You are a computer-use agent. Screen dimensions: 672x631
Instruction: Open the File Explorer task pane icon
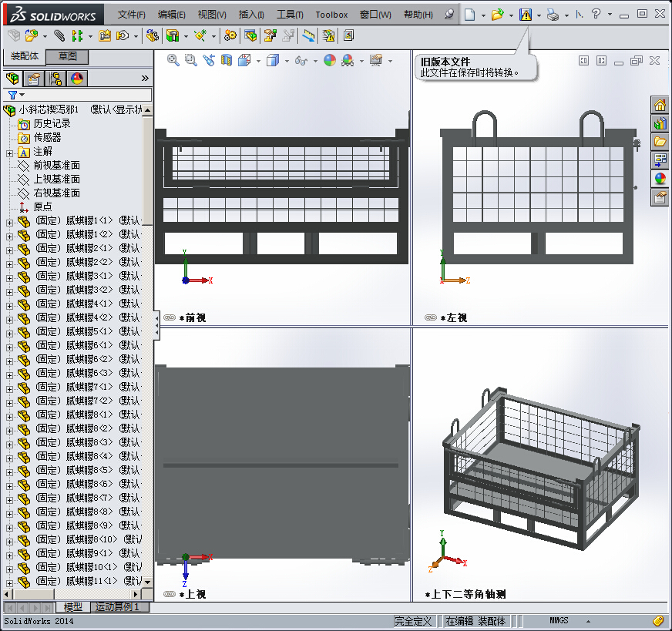click(660, 142)
